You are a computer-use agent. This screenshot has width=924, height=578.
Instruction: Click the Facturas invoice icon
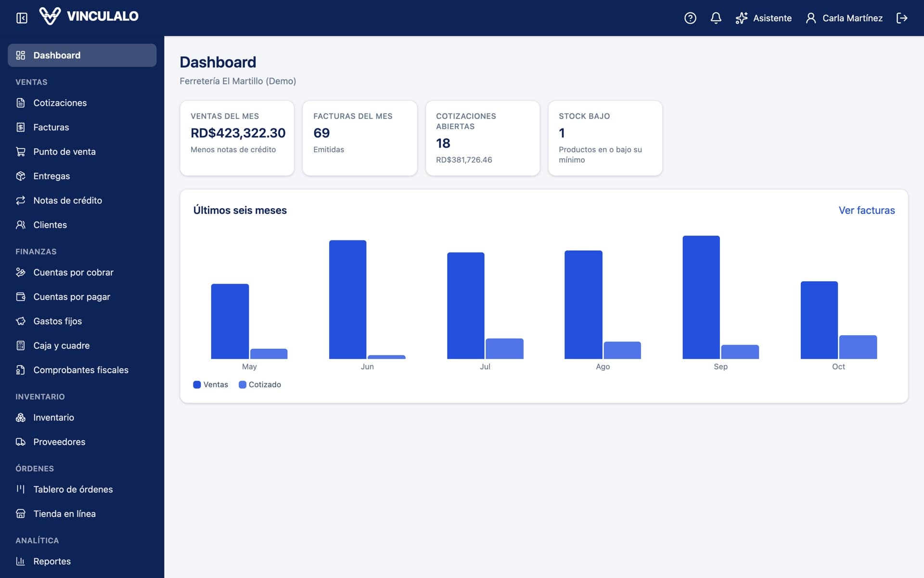click(21, 127)
